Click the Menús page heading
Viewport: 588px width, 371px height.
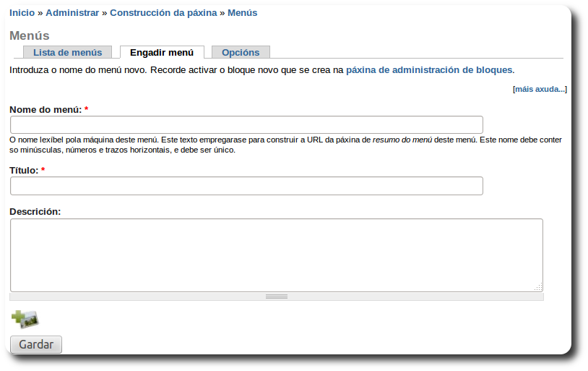click(30, 35)
